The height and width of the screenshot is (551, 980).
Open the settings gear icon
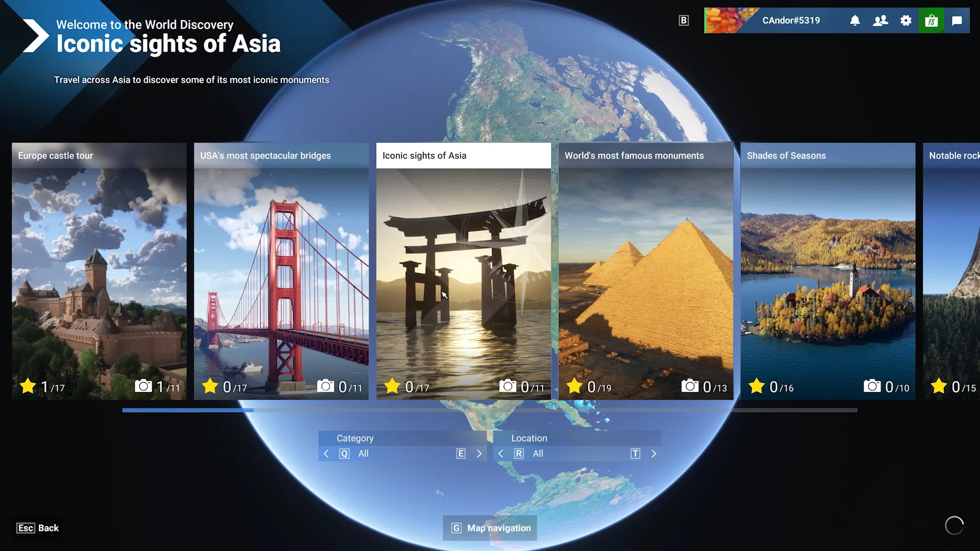[906, 20]
